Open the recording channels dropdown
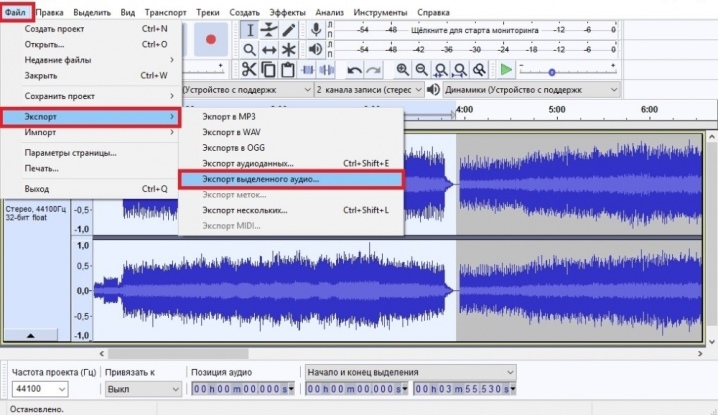 (x=369, y=90)
